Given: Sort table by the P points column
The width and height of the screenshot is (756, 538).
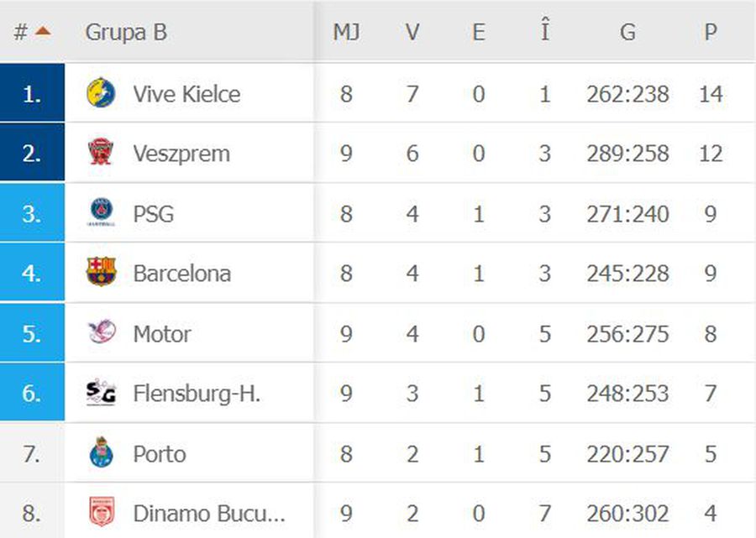Looking at the screenshot, I should tap(710, 32).
